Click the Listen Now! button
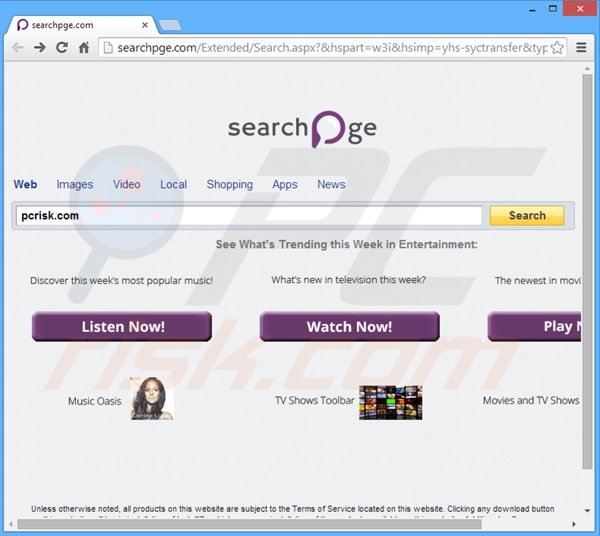This screenshot has height=536, width=600. point(122,326)
